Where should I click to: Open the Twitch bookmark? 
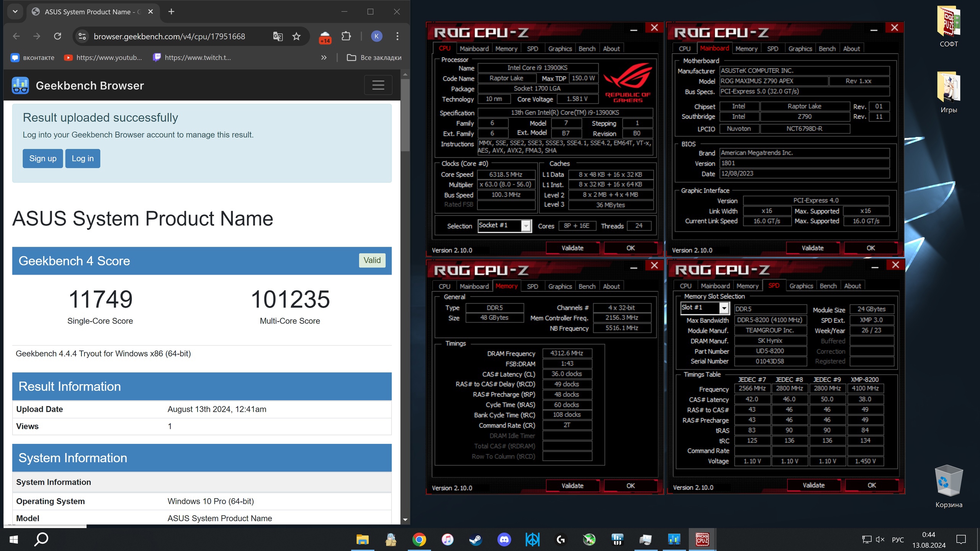(192, 57)
